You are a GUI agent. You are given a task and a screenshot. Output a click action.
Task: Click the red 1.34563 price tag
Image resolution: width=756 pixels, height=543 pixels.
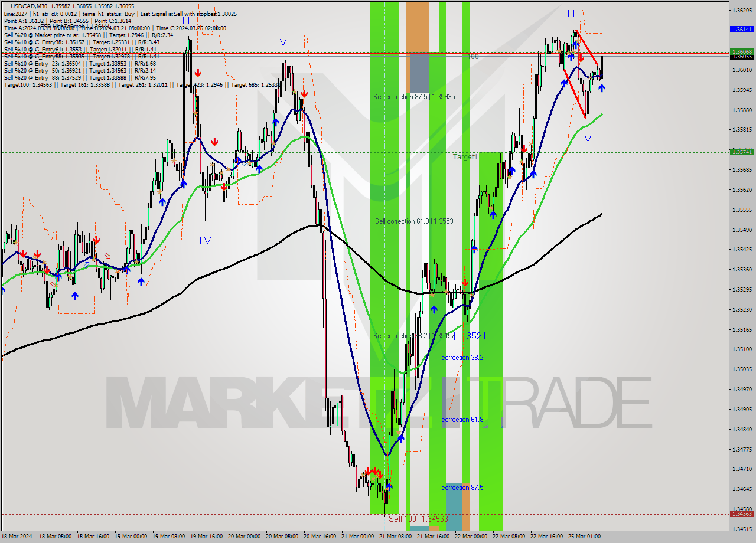click(x=741, y=513)
